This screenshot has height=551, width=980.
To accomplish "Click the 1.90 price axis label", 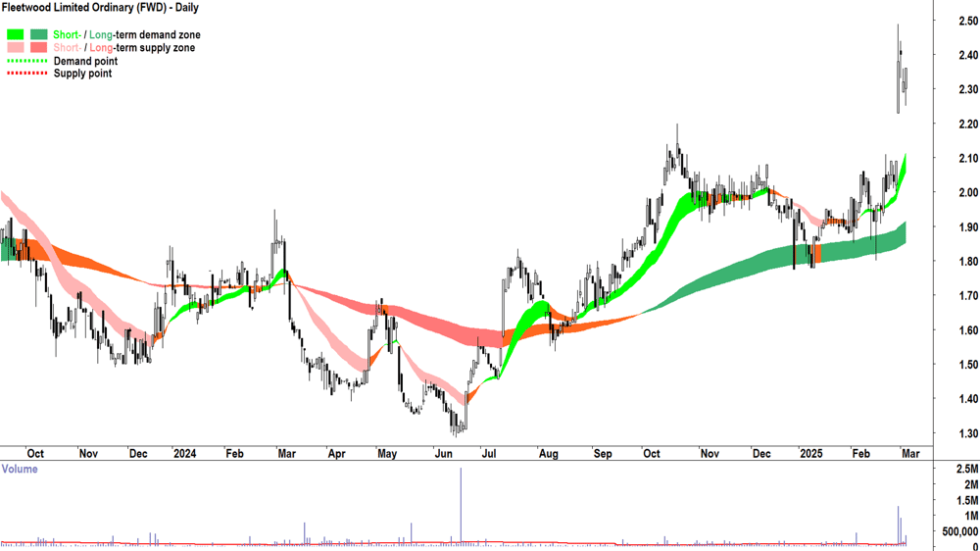I will (968, 227).
